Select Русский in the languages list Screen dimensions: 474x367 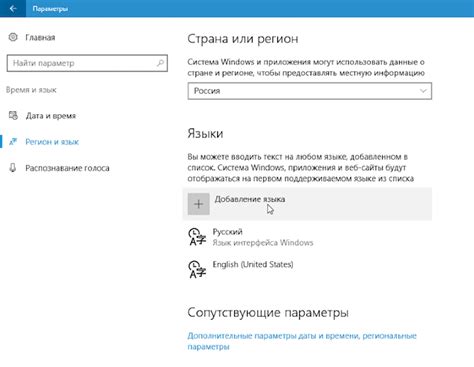point(307,237)
